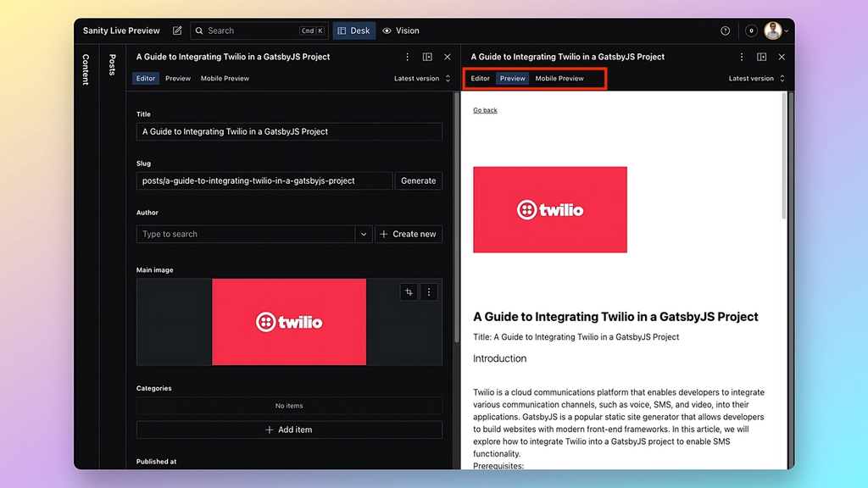
Task: Open the Vision tool
Action: pos(401,30)
